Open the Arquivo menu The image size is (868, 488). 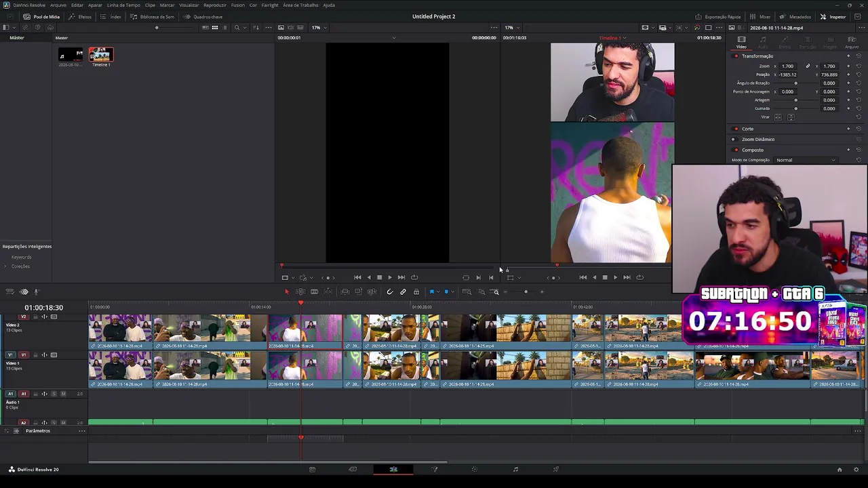click(x=58, y=5)
